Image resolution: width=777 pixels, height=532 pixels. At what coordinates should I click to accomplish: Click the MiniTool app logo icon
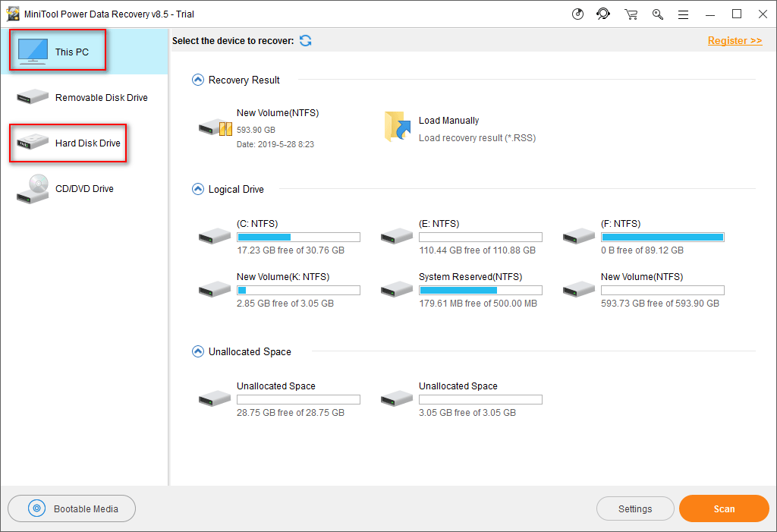[x=13, y=14]
